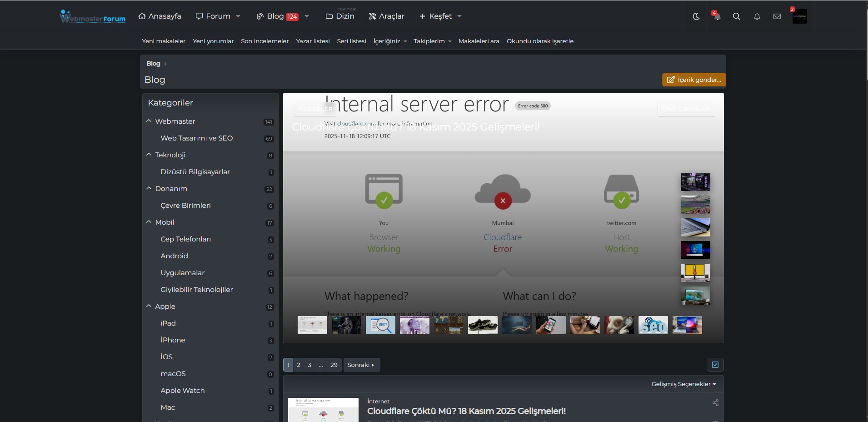868x422 pixels.
Task: Collapse the Apple category chevron
Action: (x=149, y=306)
